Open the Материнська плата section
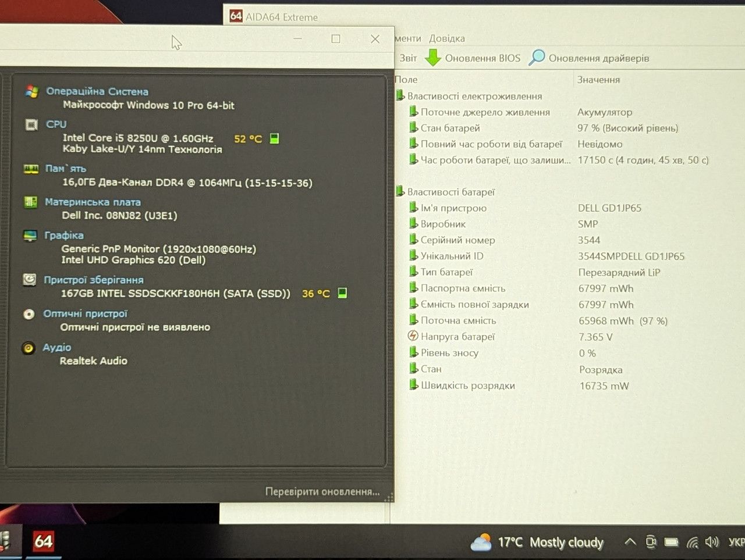745x560 pixels. [x=93, y=202]
